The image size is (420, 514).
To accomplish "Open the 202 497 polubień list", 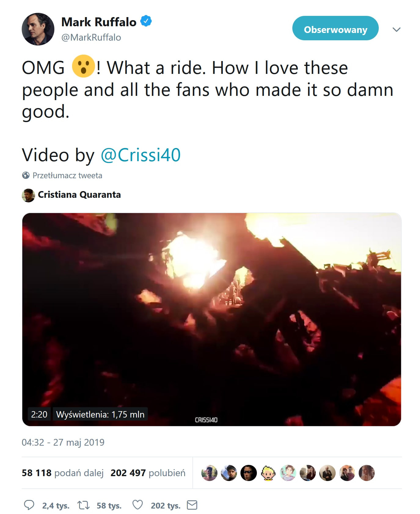I will click(148, 473).
